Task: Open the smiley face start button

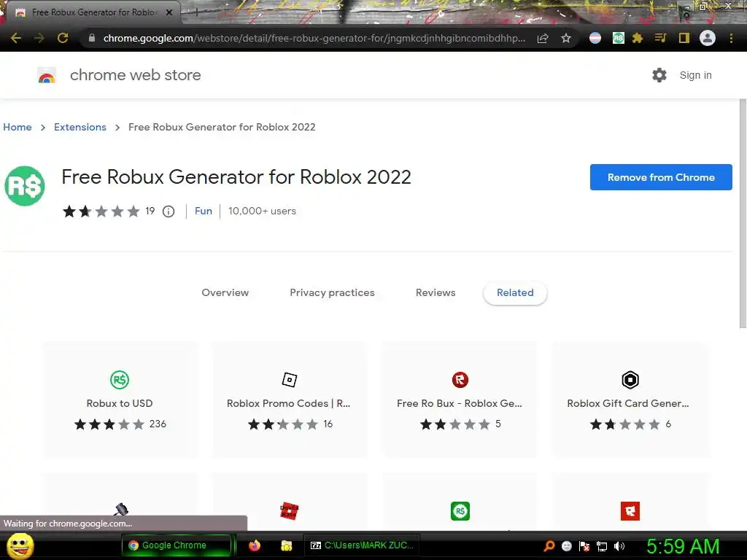Action: (20, 545)
